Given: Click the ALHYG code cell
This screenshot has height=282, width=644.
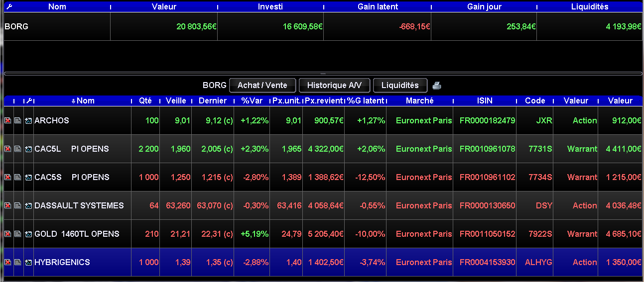Looking at the screenshot, I should coord(535,263).
